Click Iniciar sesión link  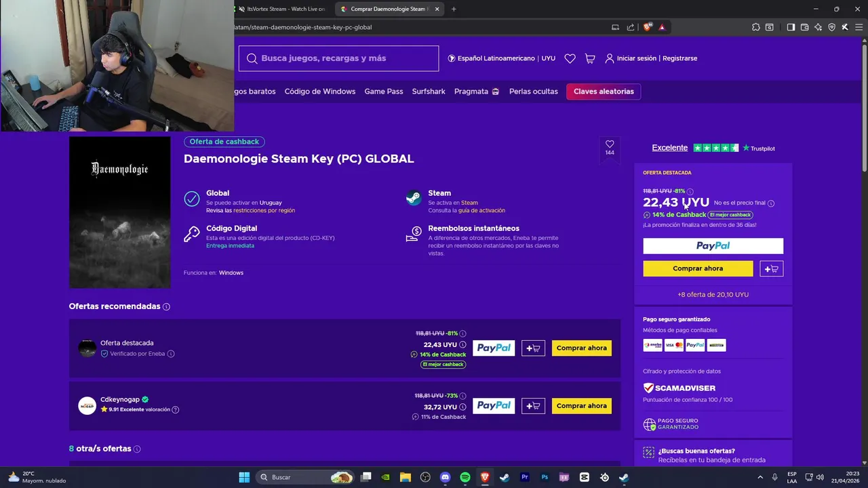(637, 58)
